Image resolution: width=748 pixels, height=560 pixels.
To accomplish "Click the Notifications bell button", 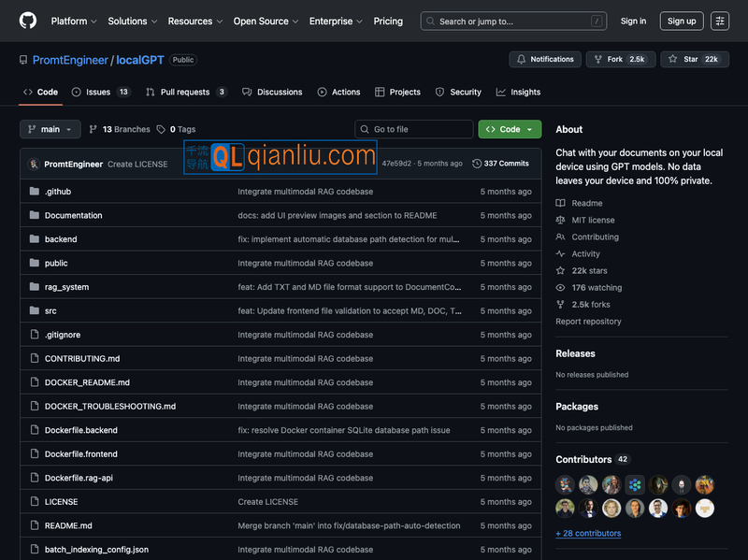I will click(x=545, y=59).
